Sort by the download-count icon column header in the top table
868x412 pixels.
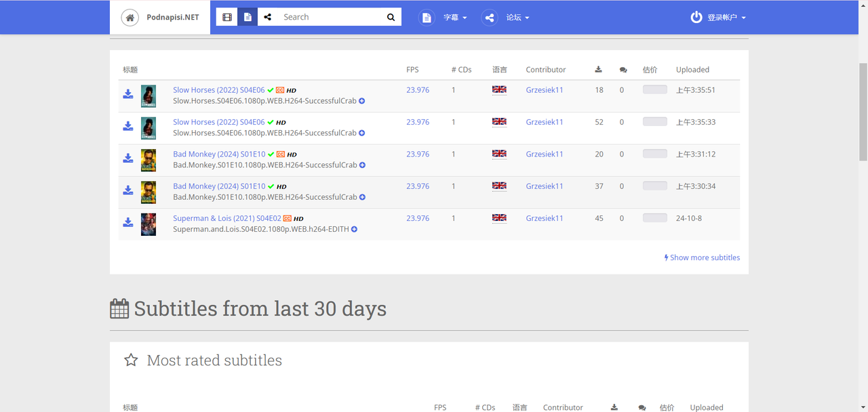[x=598, y=69]
